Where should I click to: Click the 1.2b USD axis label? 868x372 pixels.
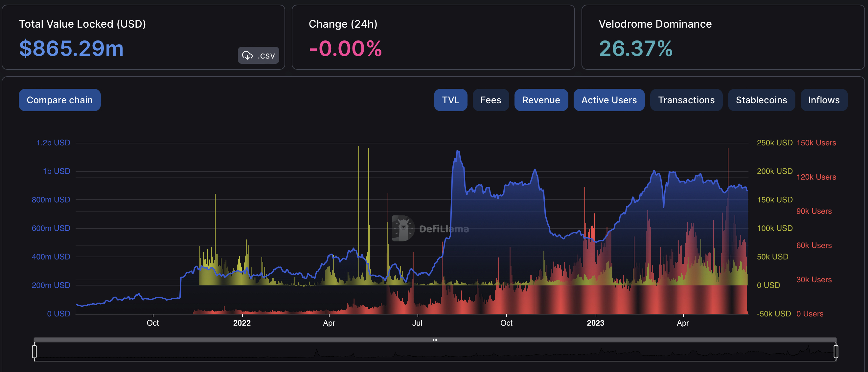click(53, 143)
